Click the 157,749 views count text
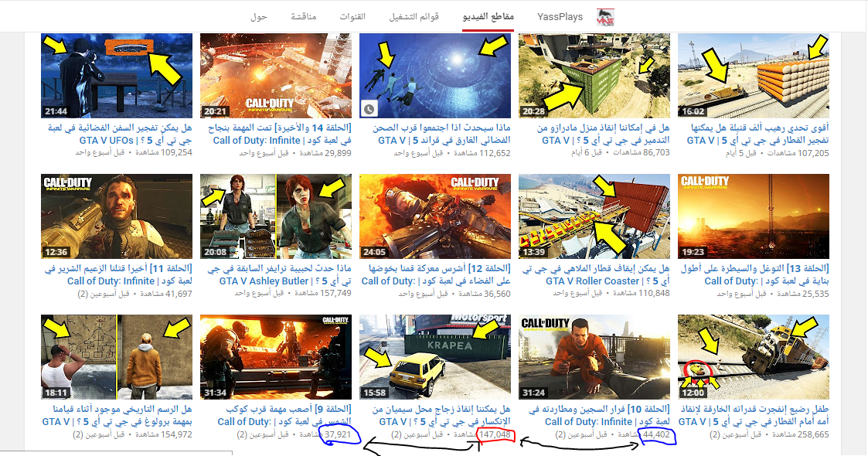This screenshot has width=868, height=456. coord(323,293)
